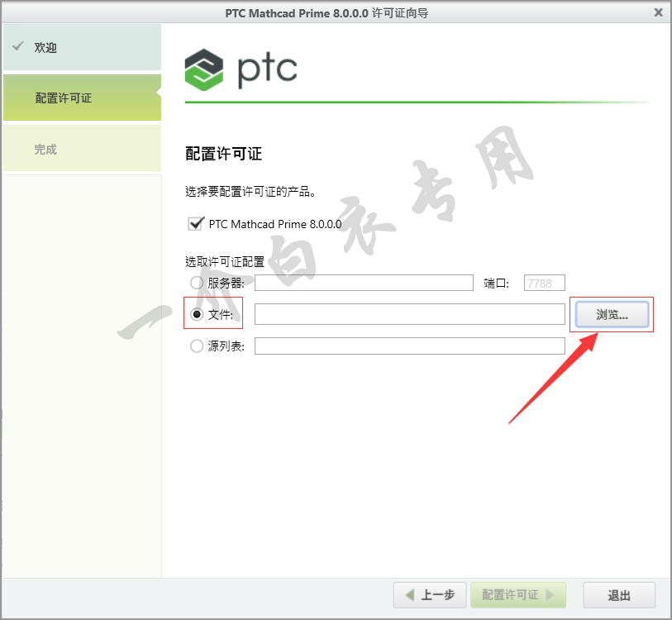The width and height of the screenshot is (672, 620).
Task: Click the 上一步 back button
Action: click(x=430, y=595)
